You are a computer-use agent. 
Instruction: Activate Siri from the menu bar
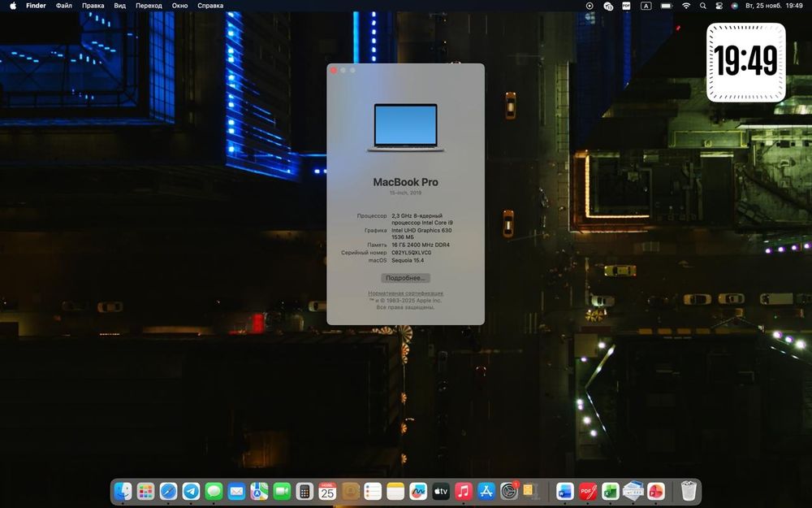pyautogui.click(x=734, y=6)
